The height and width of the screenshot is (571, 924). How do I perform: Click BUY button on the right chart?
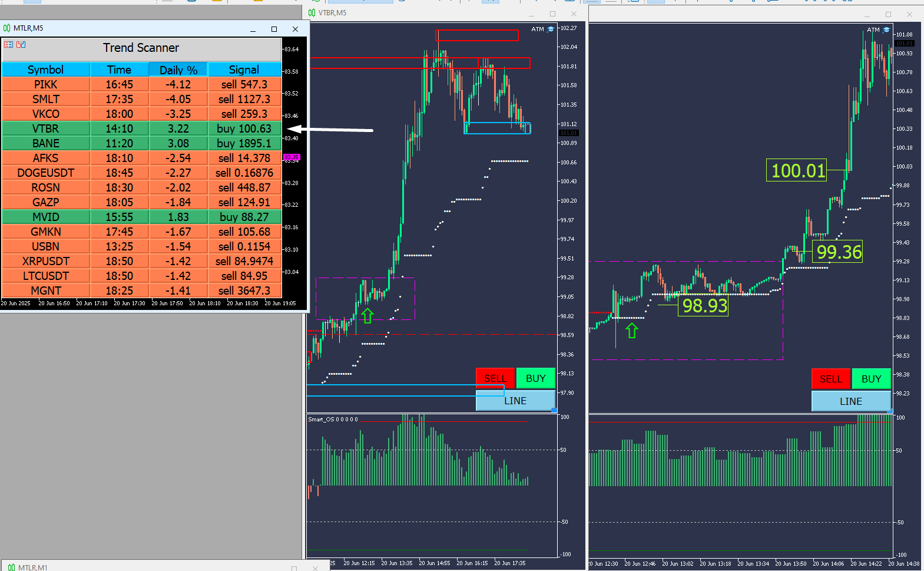tap(872, 379)
